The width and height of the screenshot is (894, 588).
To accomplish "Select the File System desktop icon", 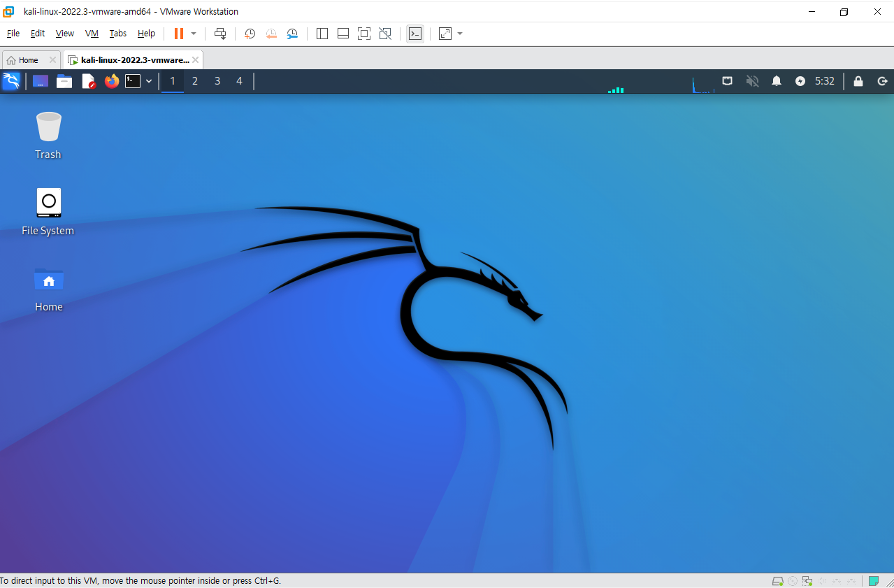I will coord(48,212).
